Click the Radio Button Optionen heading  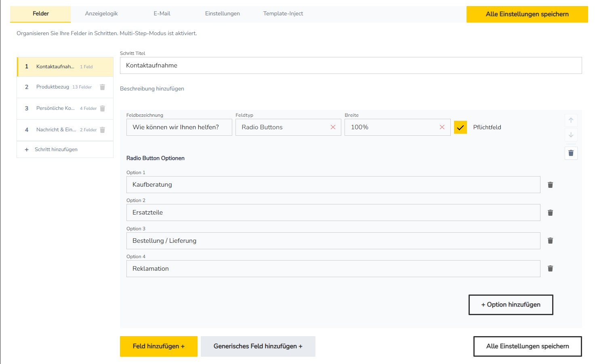156,158
